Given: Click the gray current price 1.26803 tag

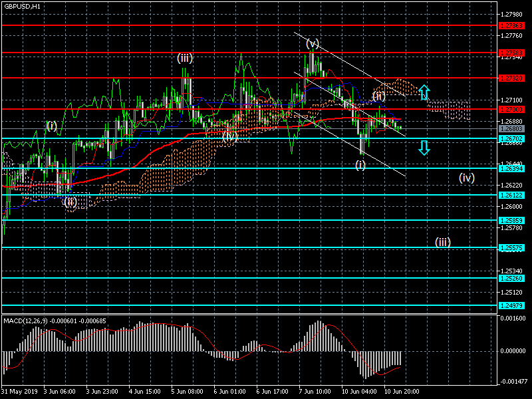Looking at the screenshot, I should (511, 129).
